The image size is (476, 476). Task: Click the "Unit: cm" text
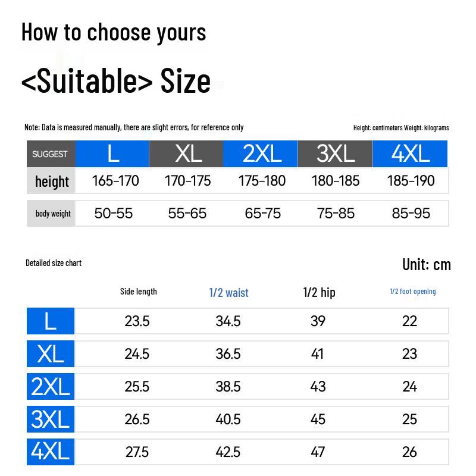427,264
